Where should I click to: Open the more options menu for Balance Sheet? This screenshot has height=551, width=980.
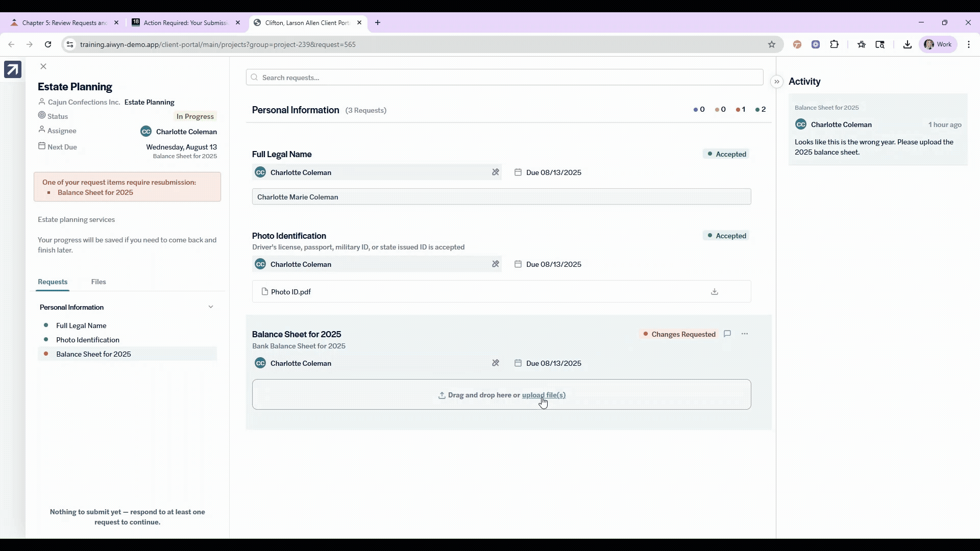click(x=745, y=334)
